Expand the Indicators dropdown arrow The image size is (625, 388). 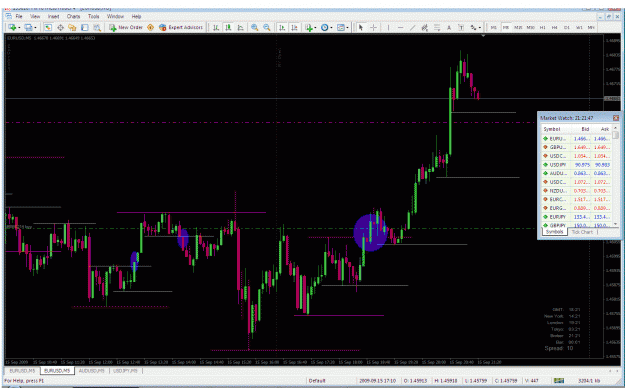315,28
